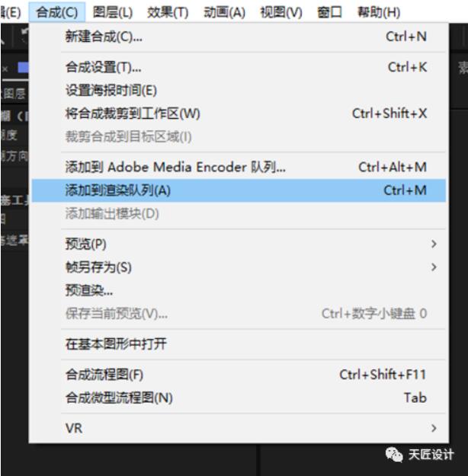Select 新建合成(C)... menu entry
The image size is (468, 476).
(x=239, y=37)
